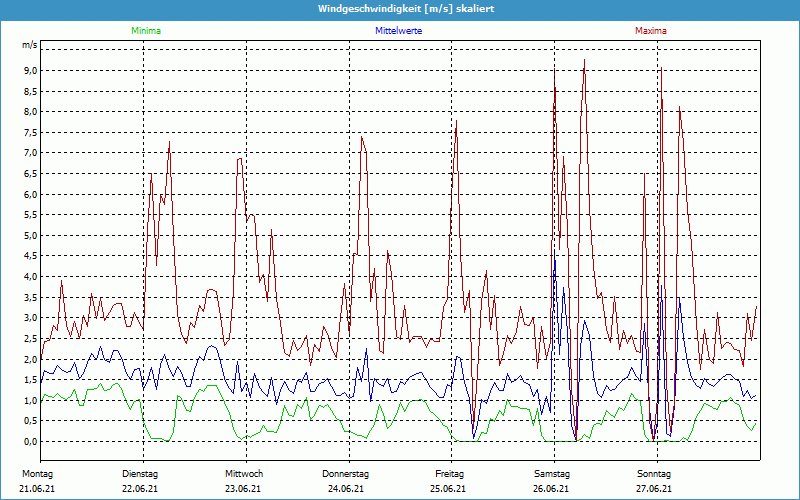Click the date '25.06.21'
The height and width of the screenshot is (500, 800).
448,489
